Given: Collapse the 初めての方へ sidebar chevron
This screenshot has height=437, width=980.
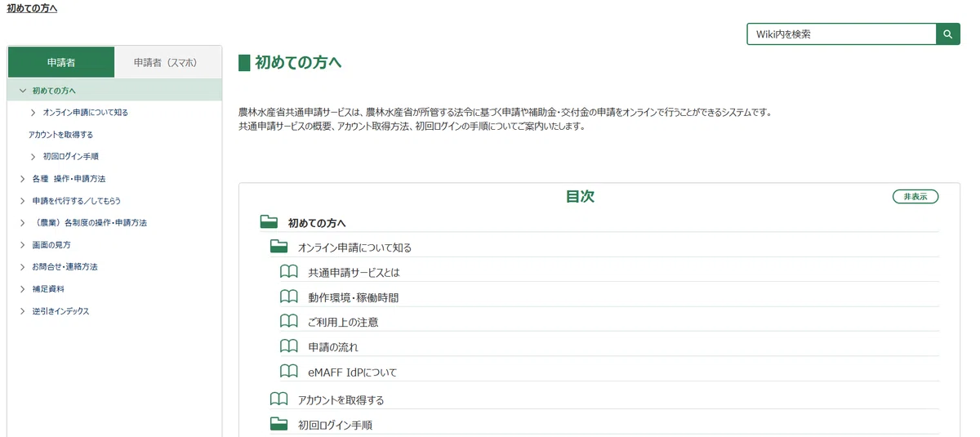Looking at the screenshot, I should coord(22,90).
